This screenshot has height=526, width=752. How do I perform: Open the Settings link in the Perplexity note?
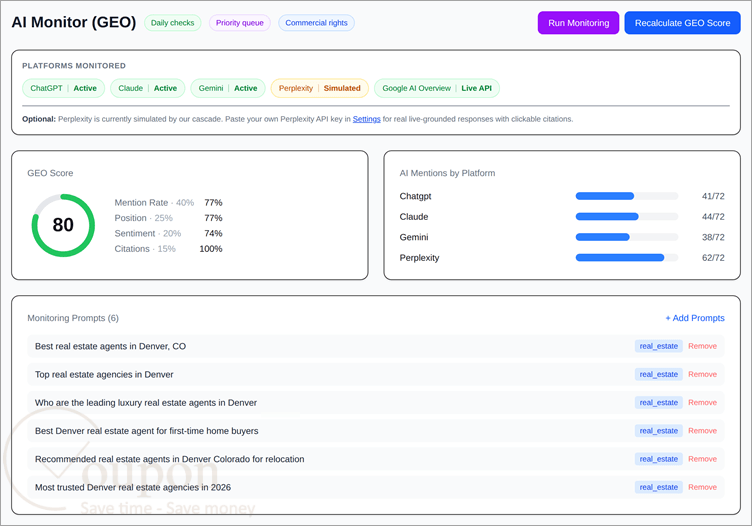click(366, 119)
